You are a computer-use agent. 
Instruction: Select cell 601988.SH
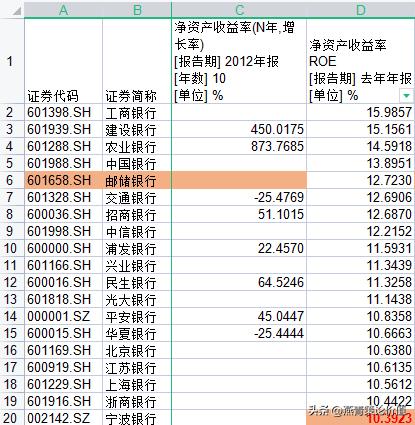click(63, 163)
